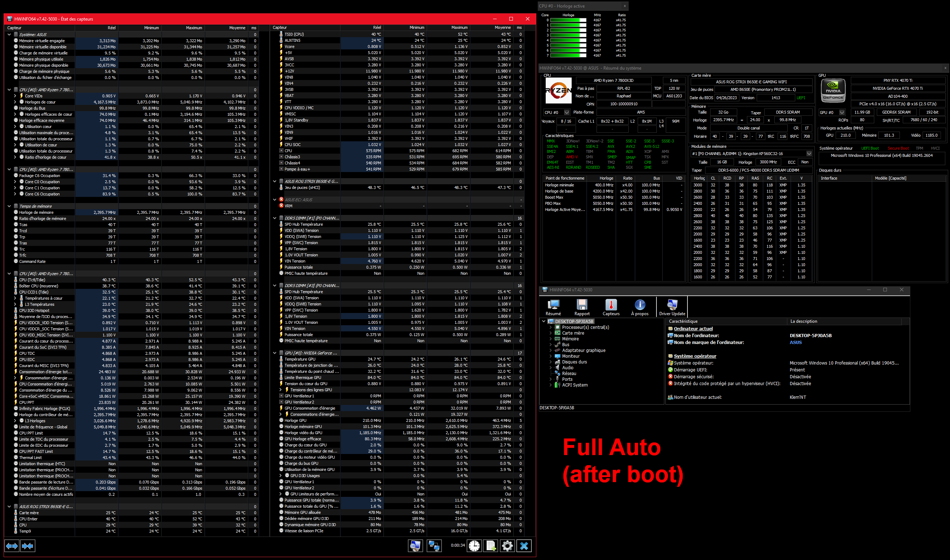Click the Modèle [Capacité] column header
This screenshot has height=560, width=950.
[x=909, y=178]
